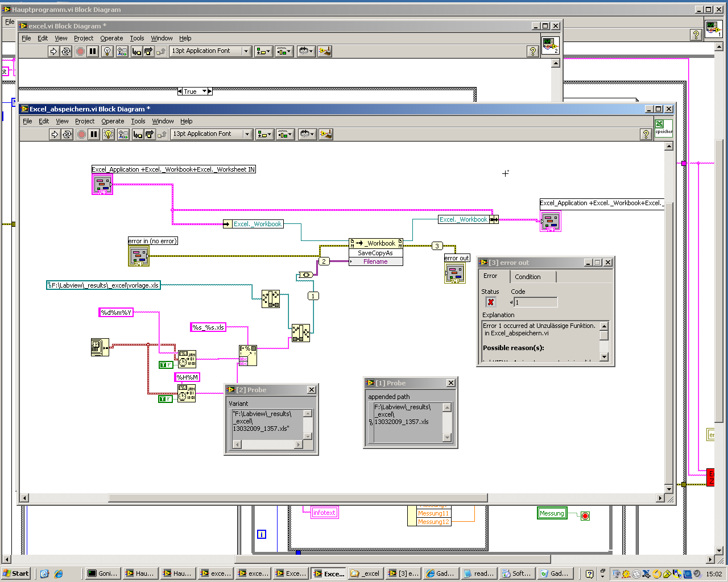
Task: Click Run arrow in excel.vi toolbar
Action: click(x=53, y=51)
